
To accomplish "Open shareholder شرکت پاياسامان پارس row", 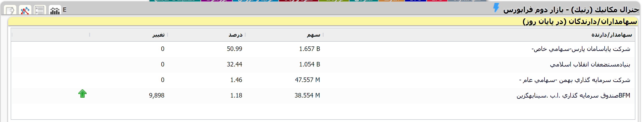I will click(x=581, y=49).
